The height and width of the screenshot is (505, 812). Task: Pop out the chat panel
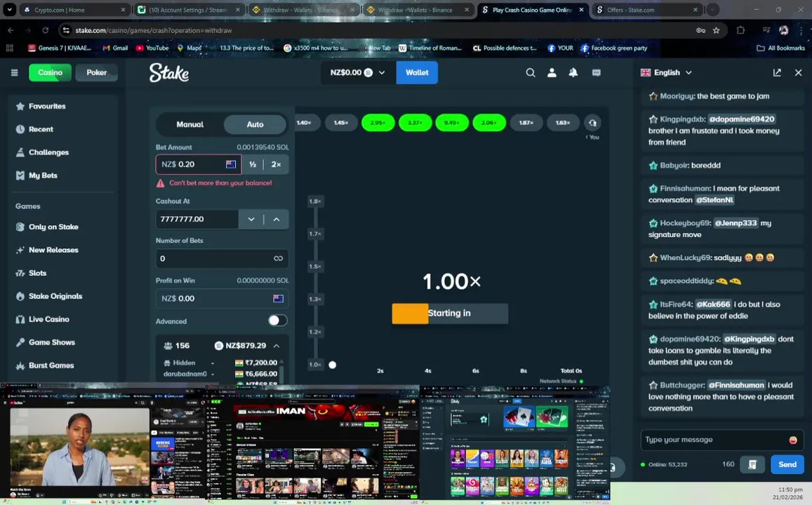pos(777,72)
